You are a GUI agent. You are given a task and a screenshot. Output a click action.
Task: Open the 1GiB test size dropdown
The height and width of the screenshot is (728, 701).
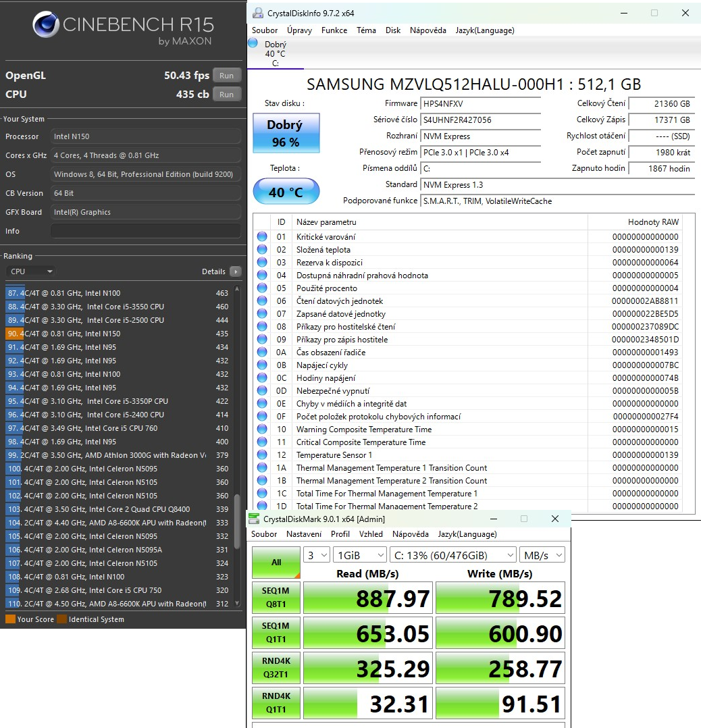359,554
